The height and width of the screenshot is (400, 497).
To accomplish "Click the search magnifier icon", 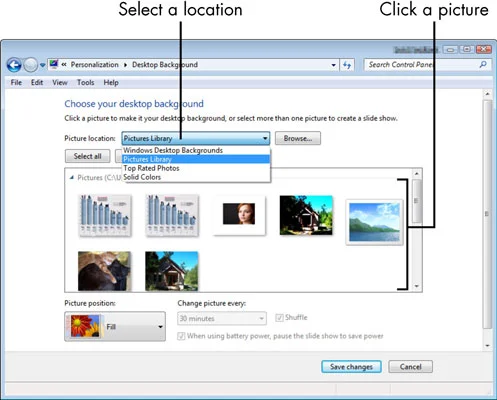I will 483,65.
